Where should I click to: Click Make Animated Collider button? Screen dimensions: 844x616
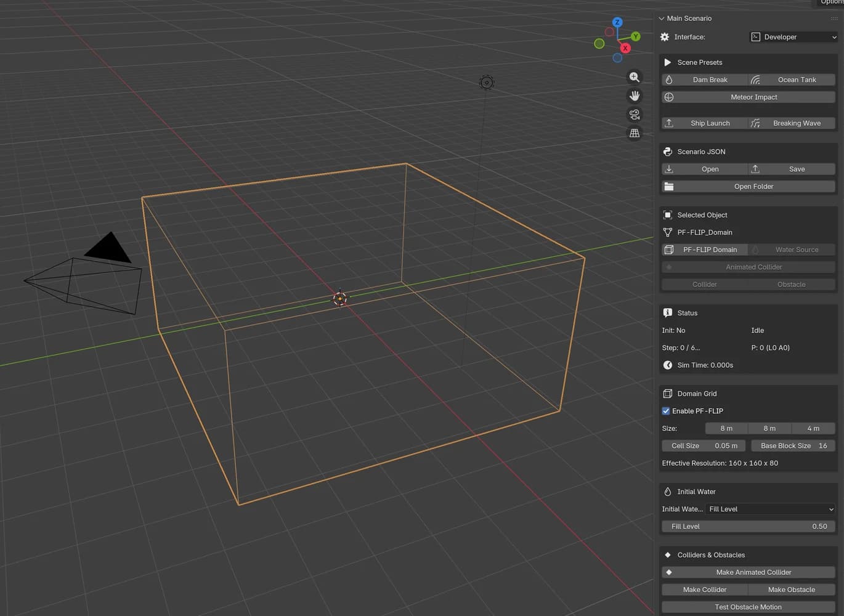click(x=749, y=572)
